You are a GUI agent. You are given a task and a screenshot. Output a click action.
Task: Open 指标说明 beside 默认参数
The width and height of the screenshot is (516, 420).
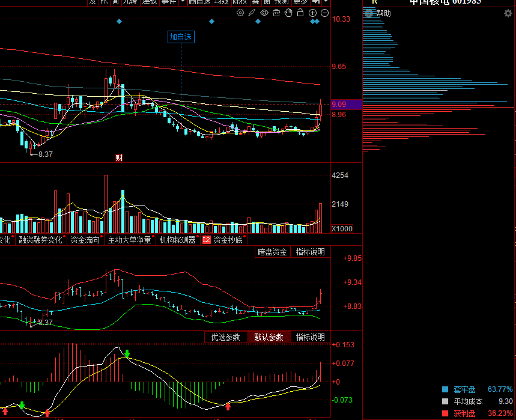311,337
